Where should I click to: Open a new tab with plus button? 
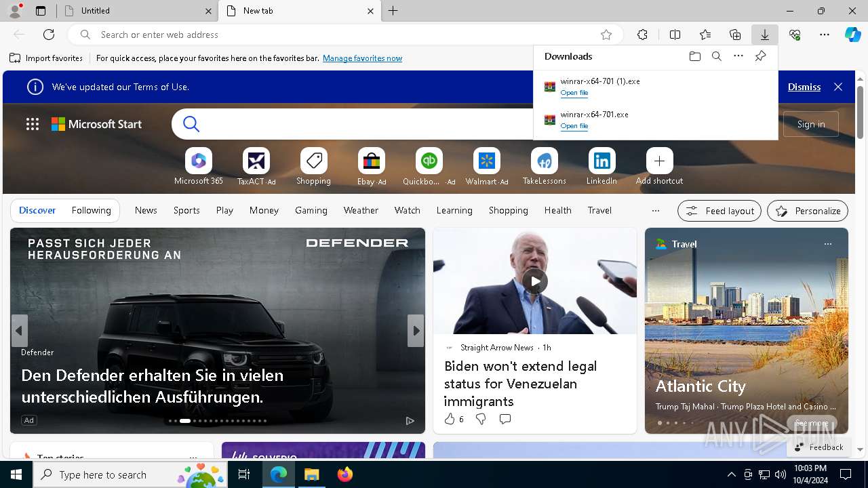393,11
